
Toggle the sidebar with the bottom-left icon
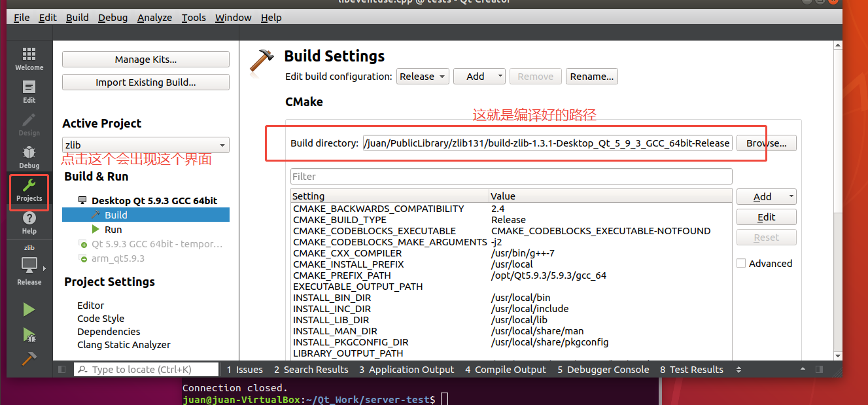pyautogui.click(x=62, y=370)
